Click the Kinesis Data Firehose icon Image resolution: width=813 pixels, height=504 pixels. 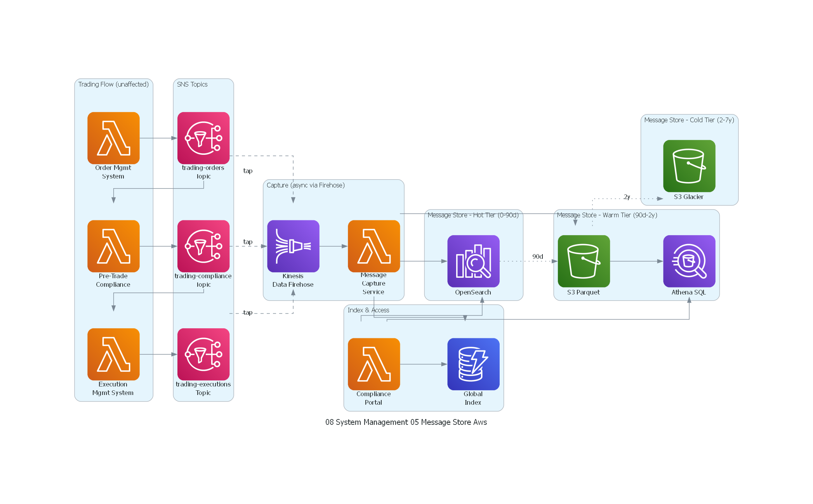[x=293, y=246]
